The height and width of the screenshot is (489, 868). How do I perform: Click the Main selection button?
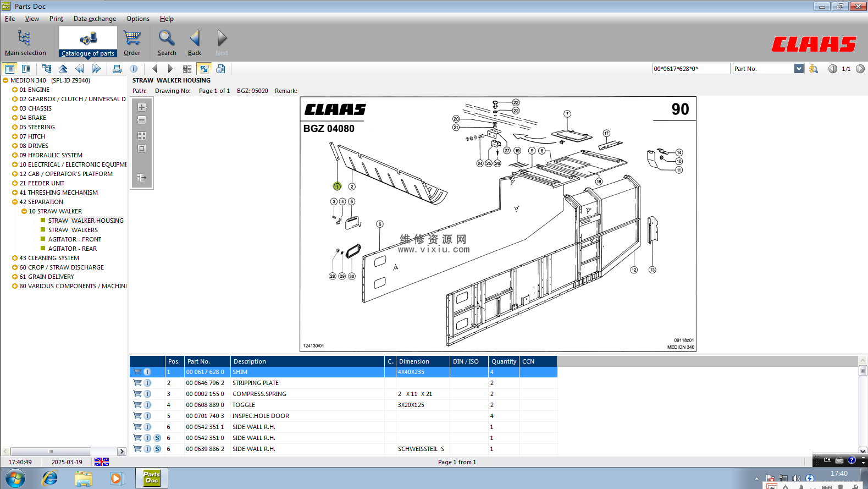25,43
